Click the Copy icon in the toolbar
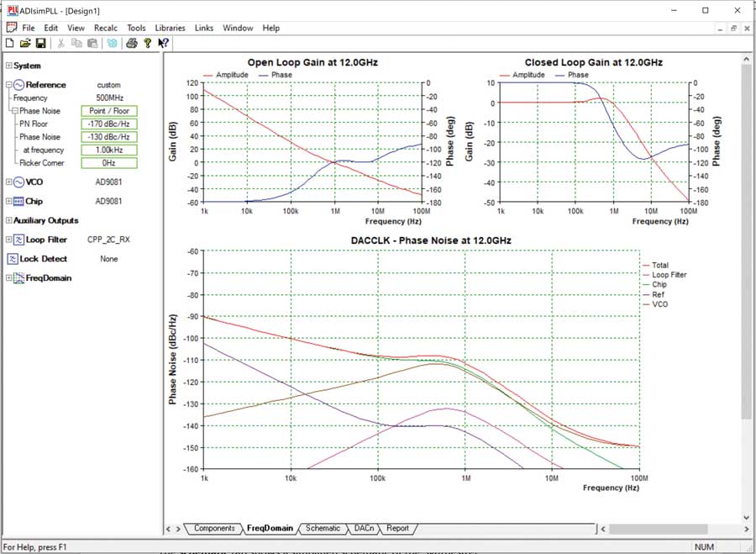The image size is (756, 554). (x=77, y=43)
